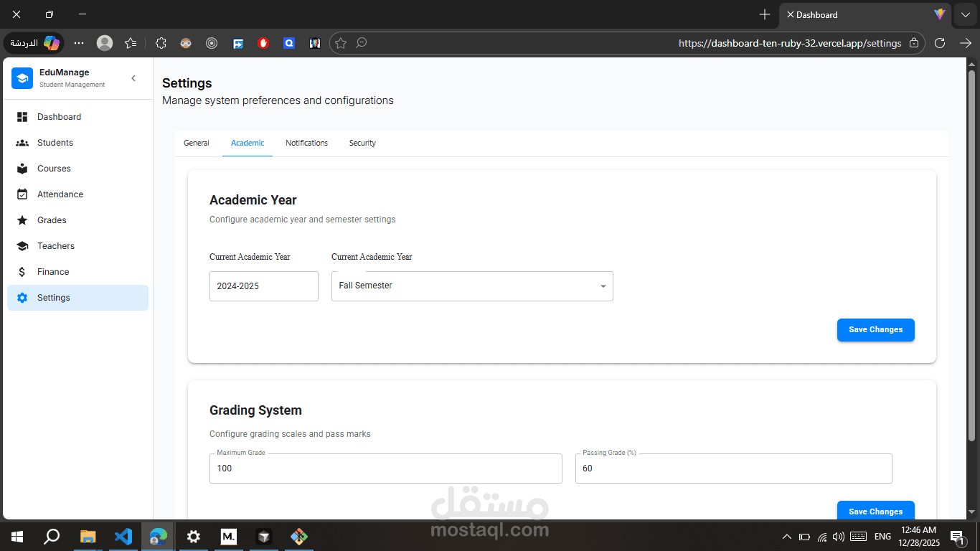Click the Finance dollar icon
Image resolution: width=980 pixels, height=551 pixels.
pyautogui.click(x=22, y=272)
